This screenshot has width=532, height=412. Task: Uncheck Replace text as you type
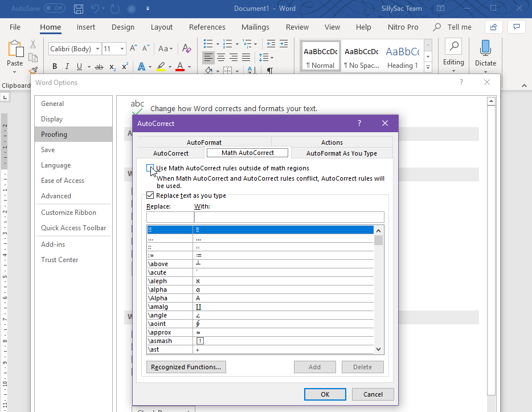click(x=150, y=195)
